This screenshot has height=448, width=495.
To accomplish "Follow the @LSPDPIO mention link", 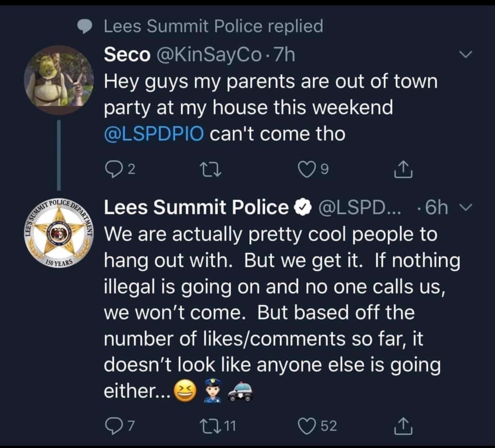I will (x=154, y=134).
